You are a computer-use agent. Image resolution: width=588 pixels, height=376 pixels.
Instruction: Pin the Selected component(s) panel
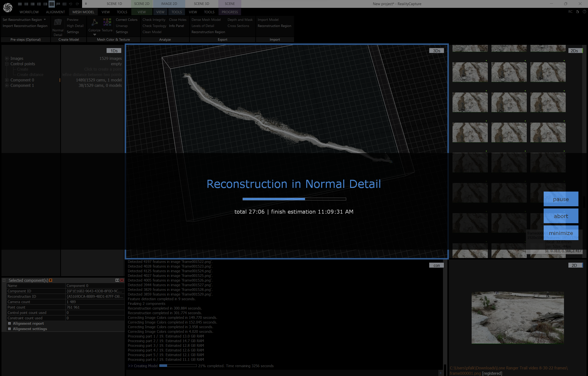pos(51,280)
